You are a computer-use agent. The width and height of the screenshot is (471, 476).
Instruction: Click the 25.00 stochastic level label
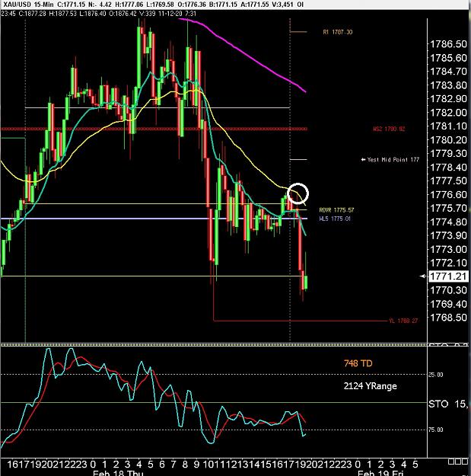pos(436,375)
